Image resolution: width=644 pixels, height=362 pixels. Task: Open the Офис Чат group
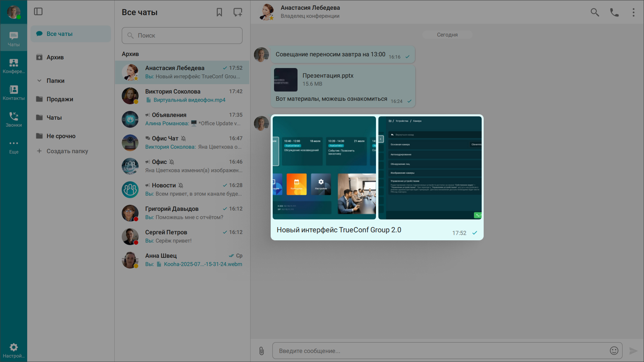[182, 143]
